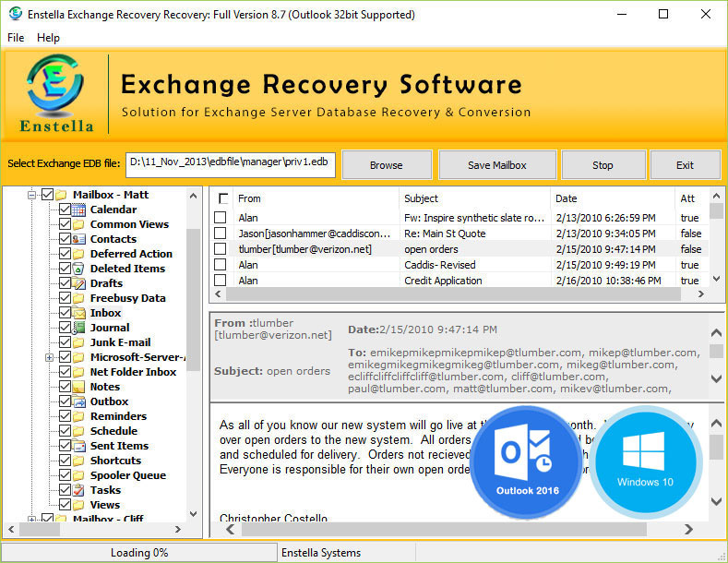Image resolution: width=728 pixels, height=563 pixels.
Task: Click the Inbox envelope icon
Action: click(x=79, y=313)
